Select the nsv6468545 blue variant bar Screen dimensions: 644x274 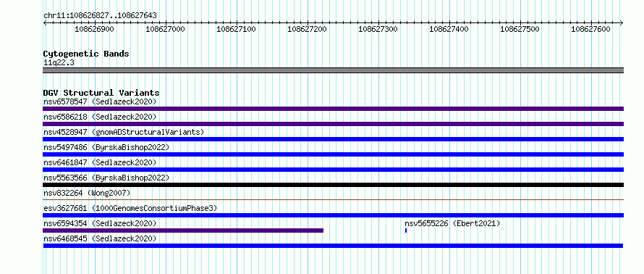click(x=333, y=246)
